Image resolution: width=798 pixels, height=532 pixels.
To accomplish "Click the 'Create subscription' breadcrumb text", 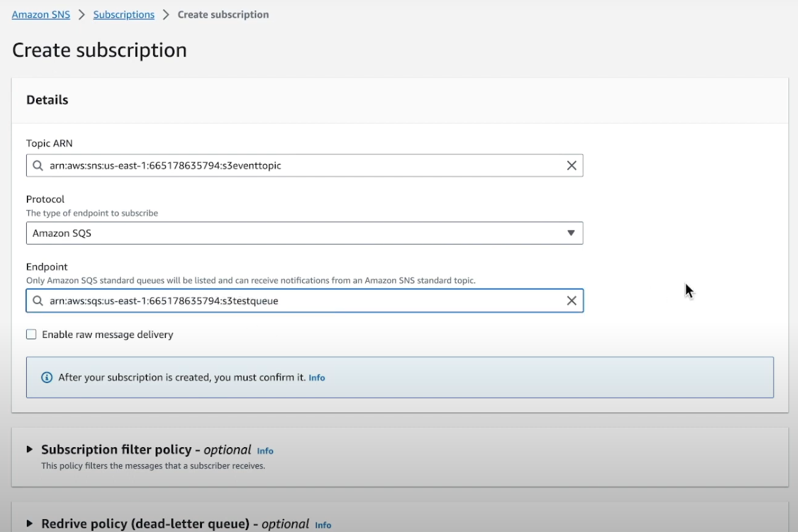I will (223, 14).
